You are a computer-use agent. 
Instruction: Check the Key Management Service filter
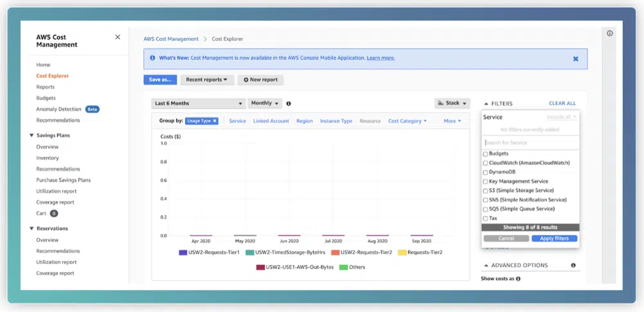coord(485,182)
